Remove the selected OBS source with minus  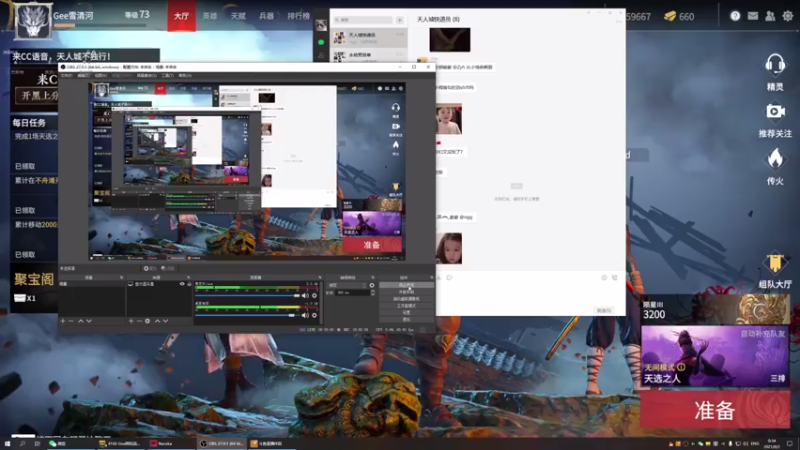[x=139, y=321]
